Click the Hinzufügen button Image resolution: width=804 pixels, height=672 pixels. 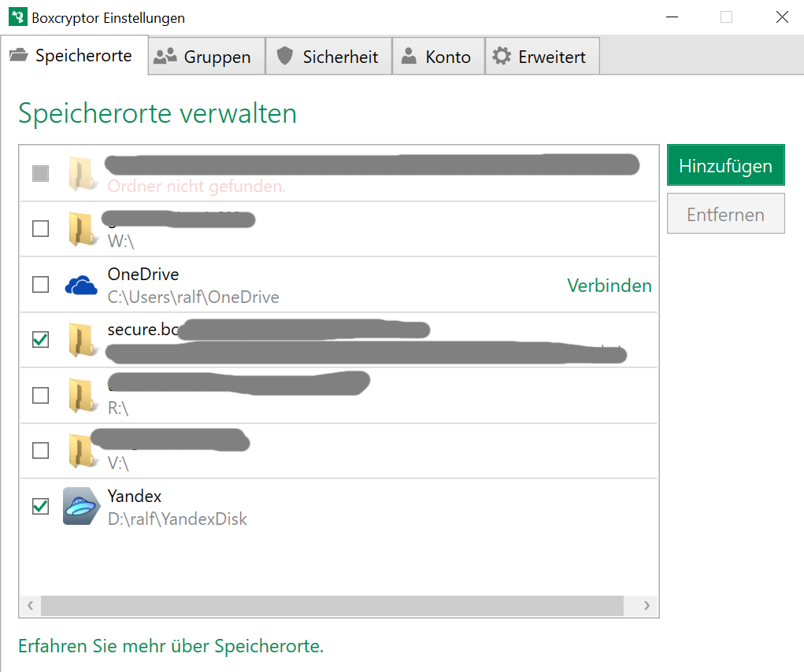pos(725,165)
